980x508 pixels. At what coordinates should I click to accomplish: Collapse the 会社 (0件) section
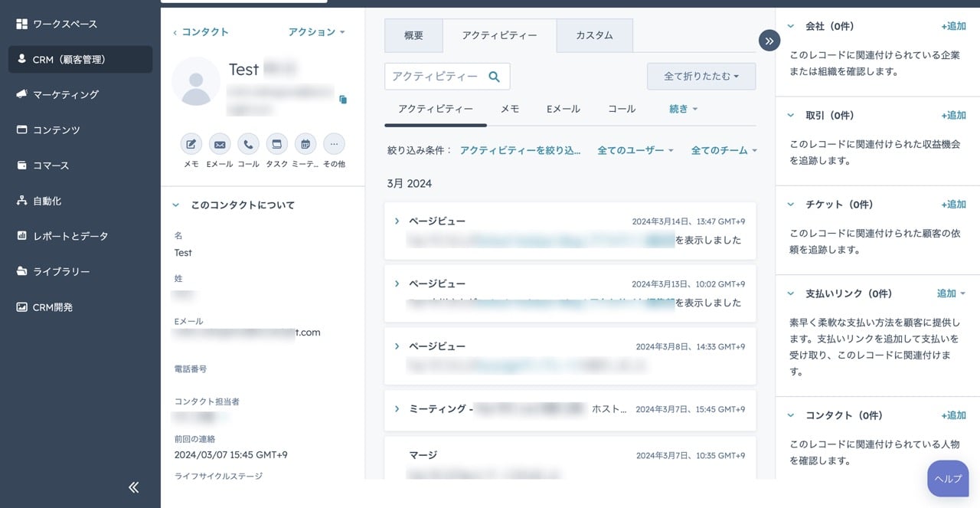coord(791,26)
